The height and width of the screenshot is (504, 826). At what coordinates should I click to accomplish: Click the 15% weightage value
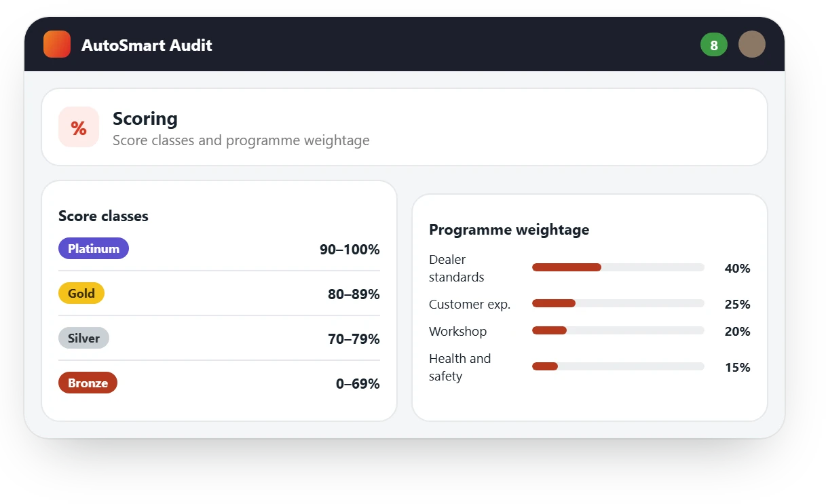tap(737, 368)
